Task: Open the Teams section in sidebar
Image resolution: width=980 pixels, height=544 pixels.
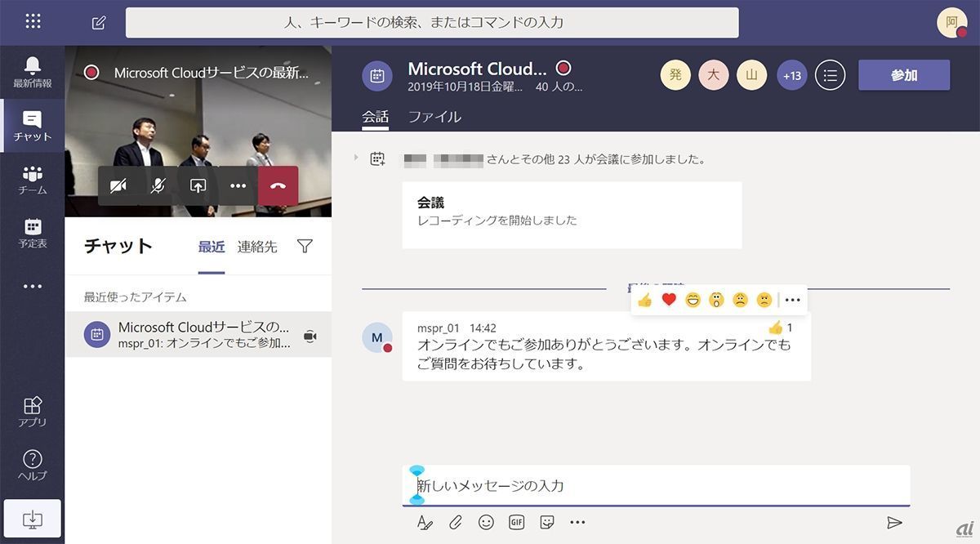Action: pyautogui.click(x=32, y=180)
